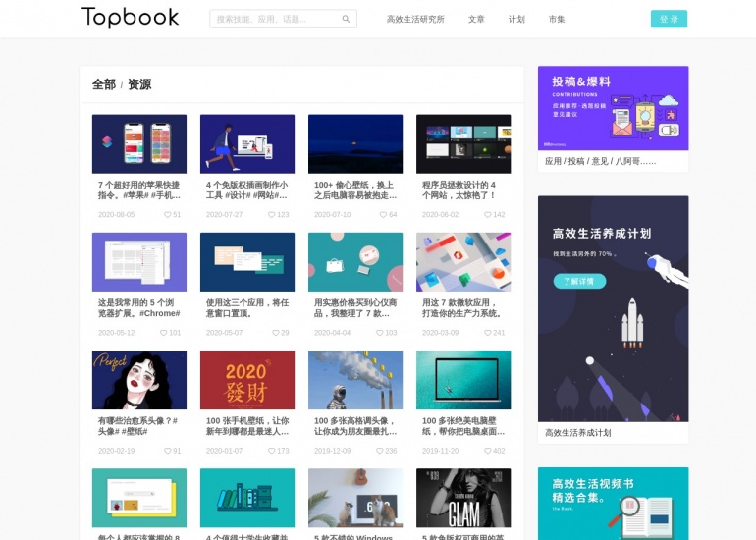Click the date 2019-11-20
756x540 pixels.
point(440,451)
